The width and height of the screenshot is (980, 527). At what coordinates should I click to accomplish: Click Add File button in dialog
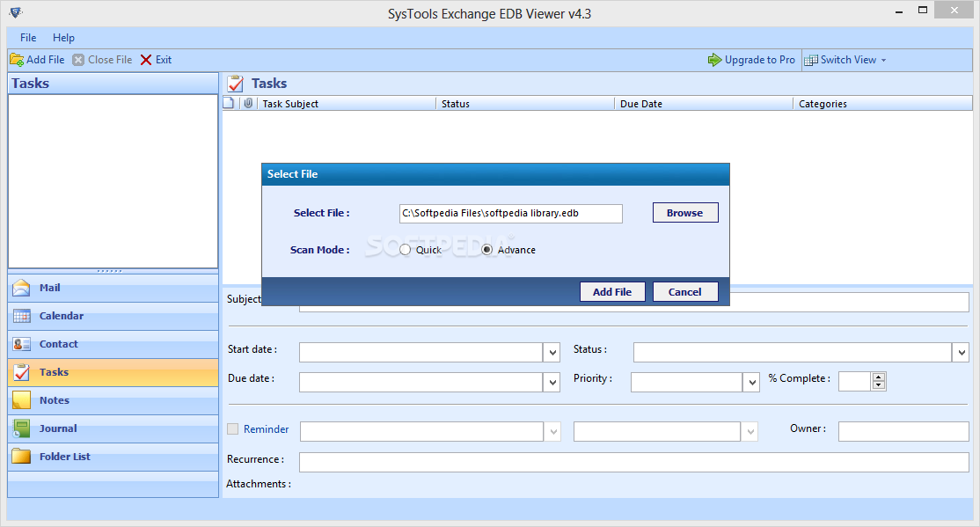click(612, 292)
